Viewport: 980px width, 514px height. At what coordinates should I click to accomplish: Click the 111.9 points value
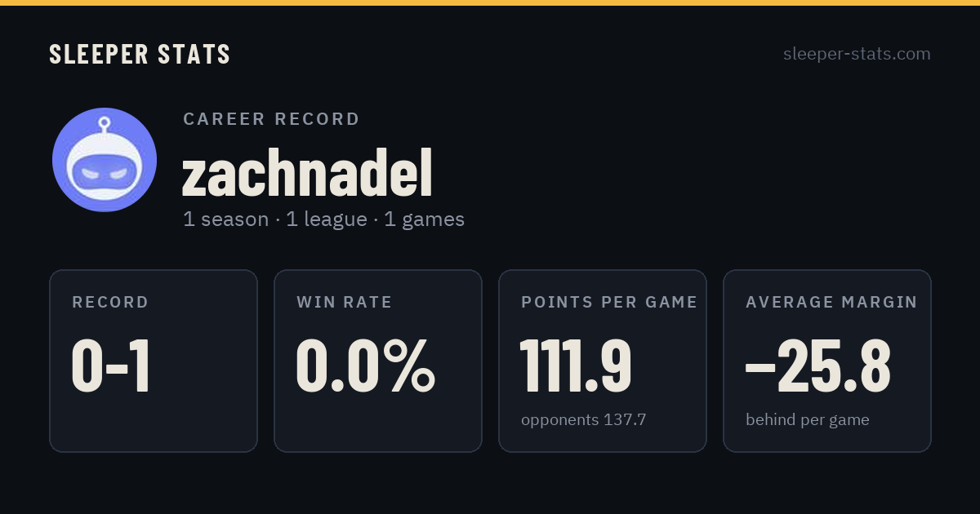(x=577, y=366)
